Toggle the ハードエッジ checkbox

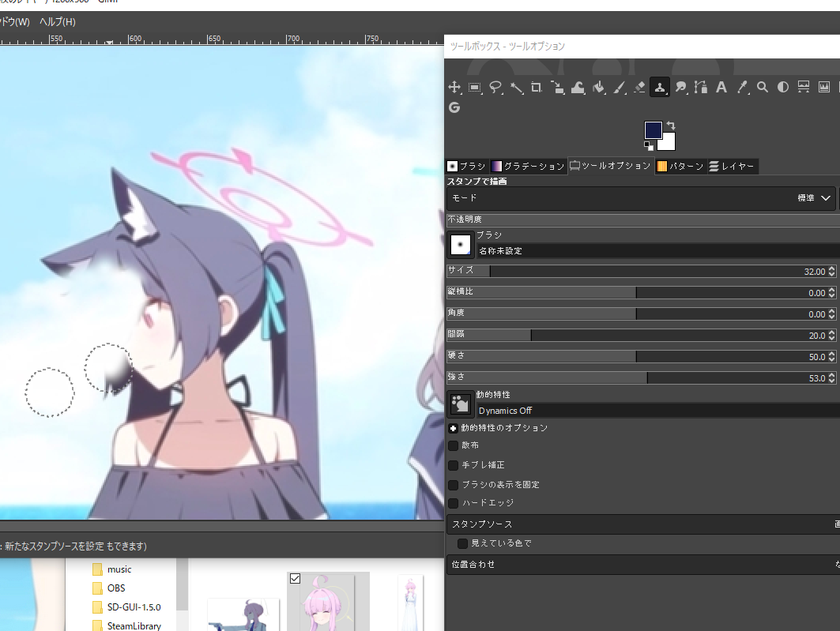(454, 503)
